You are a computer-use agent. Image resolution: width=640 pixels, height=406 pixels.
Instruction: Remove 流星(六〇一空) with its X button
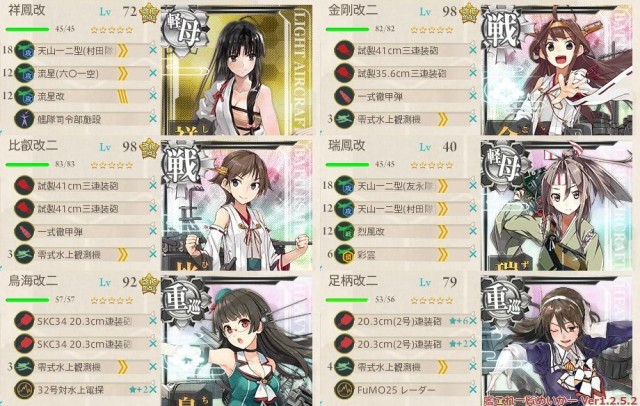(x=153, y=73)
